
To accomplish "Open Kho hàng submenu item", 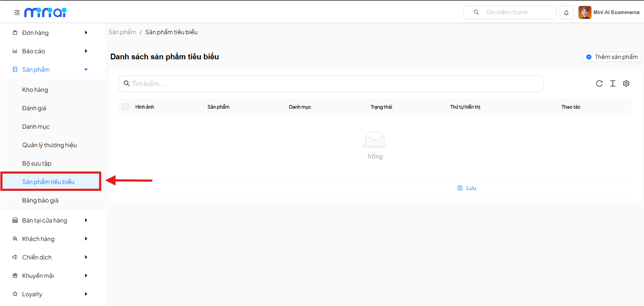I will tap(35, 90).
